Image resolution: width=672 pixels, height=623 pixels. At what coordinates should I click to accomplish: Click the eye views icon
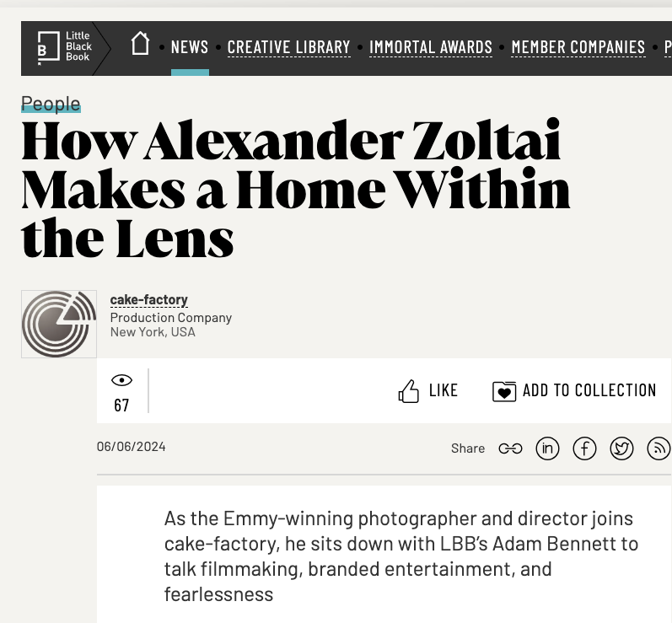point(121,380)
